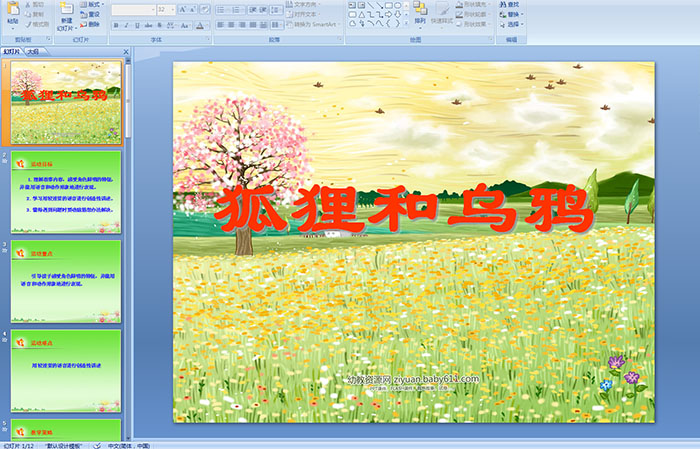
Task: Select the Right Arrow block shape
Action: [x=389, y=14]
